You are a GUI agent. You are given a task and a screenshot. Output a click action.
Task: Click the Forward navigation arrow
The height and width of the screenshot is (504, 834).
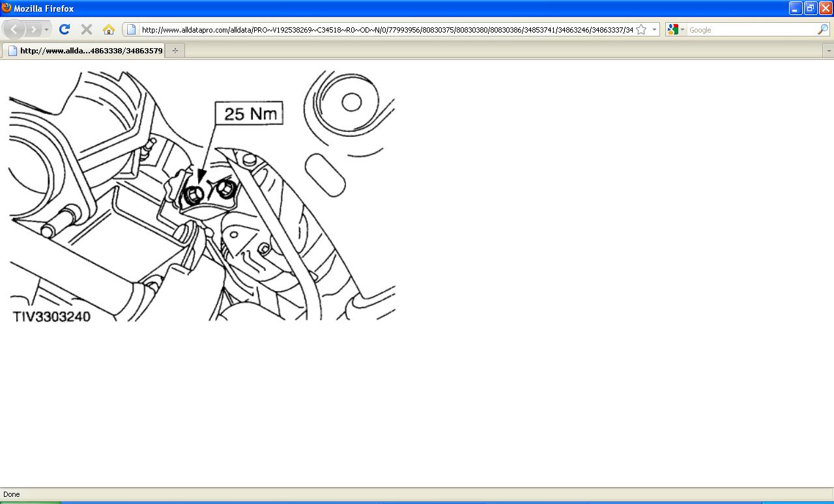pyautogui.click(x=33, y=29)
